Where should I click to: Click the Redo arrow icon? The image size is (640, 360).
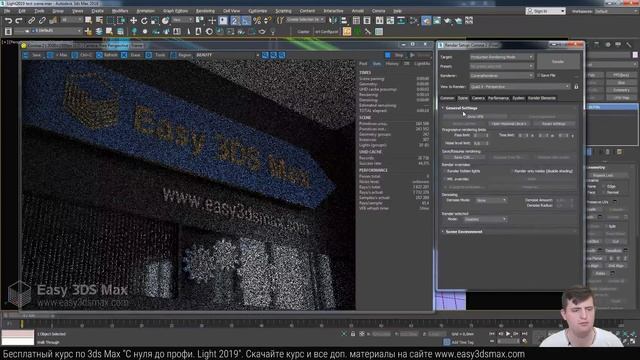(x=19, y=20)
